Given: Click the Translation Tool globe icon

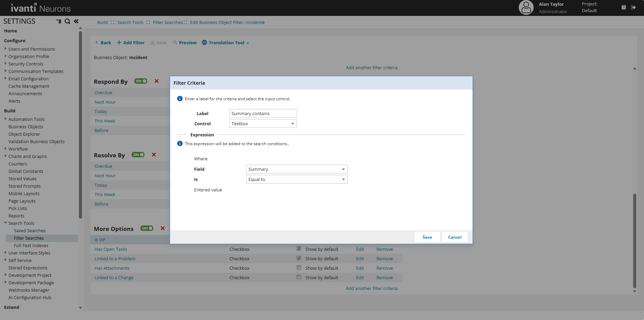Looking at the screenshot, I should tap(204, 43).
